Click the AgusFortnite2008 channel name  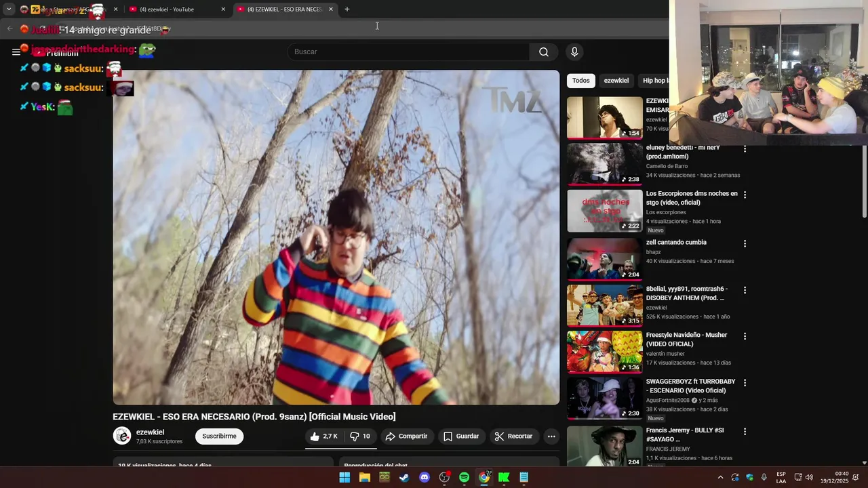tap(667, 401)
